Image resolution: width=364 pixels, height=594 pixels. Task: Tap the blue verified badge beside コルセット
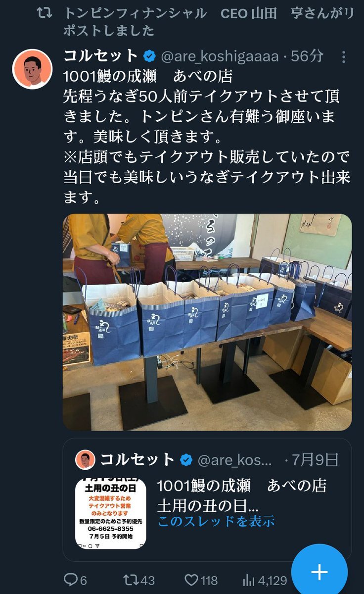150,56
